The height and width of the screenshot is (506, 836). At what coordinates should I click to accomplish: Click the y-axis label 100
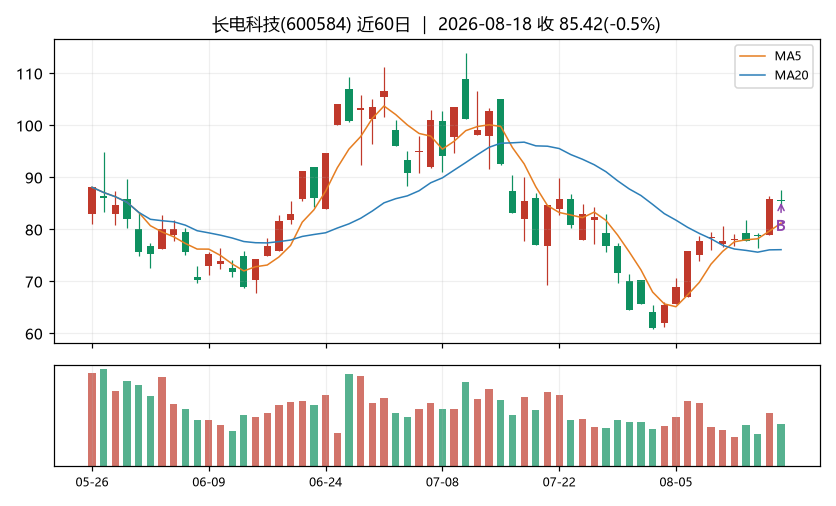pos(29,126)
